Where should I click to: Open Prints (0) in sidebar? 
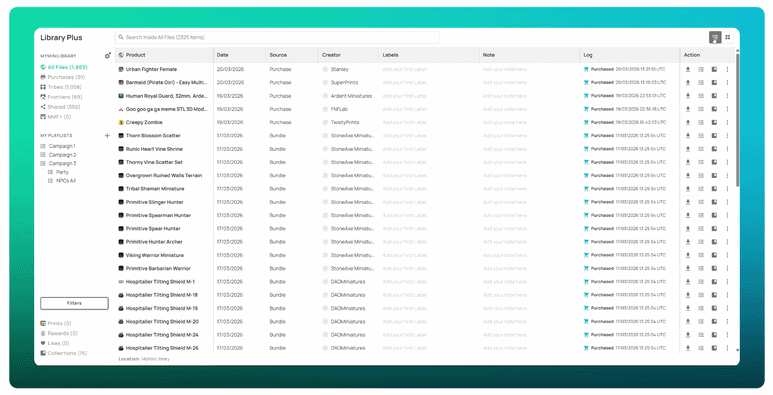click(x=56, y=323)
